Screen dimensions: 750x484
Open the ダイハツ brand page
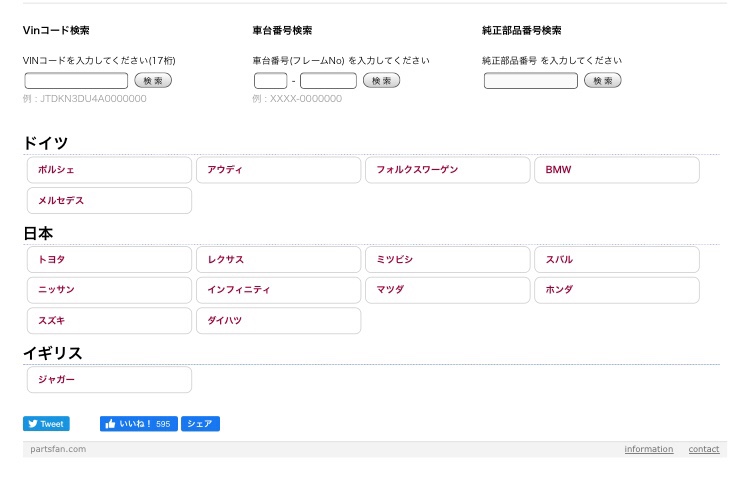click(278, 320)
